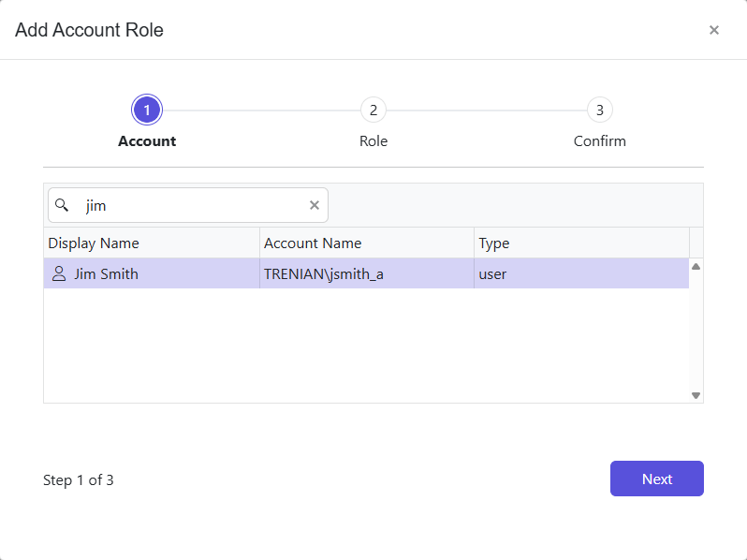
Task: Click the search magnifier icon
Action: click(x=62, y=205)
